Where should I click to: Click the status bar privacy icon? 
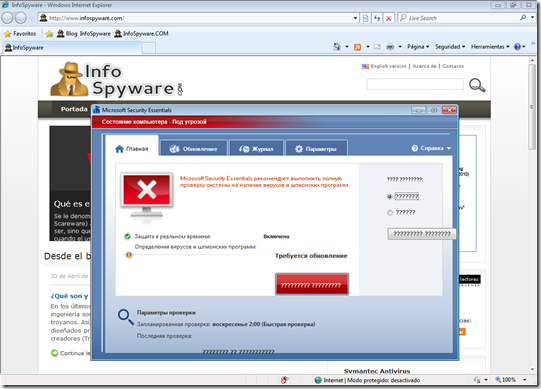pos(478,380)
